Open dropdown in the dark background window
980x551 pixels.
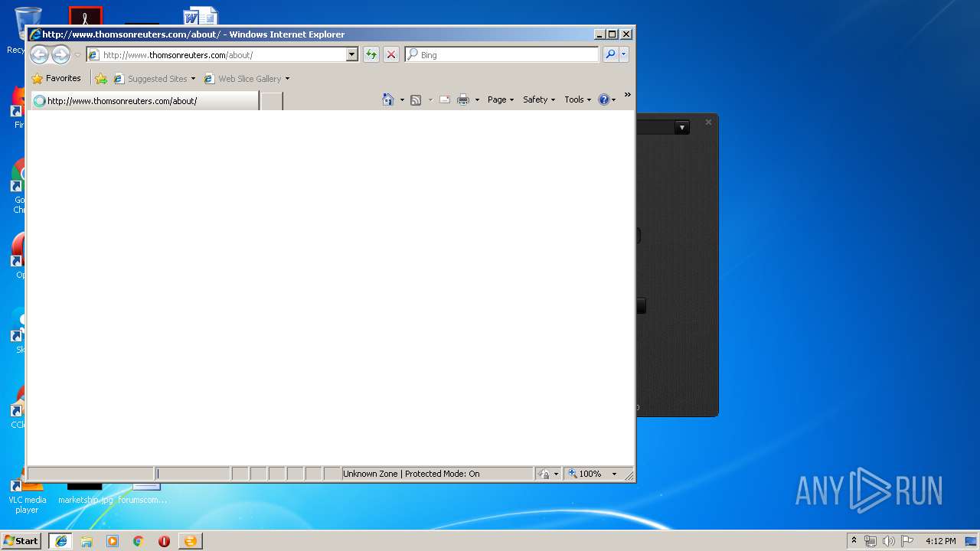(x=682, y=128)
